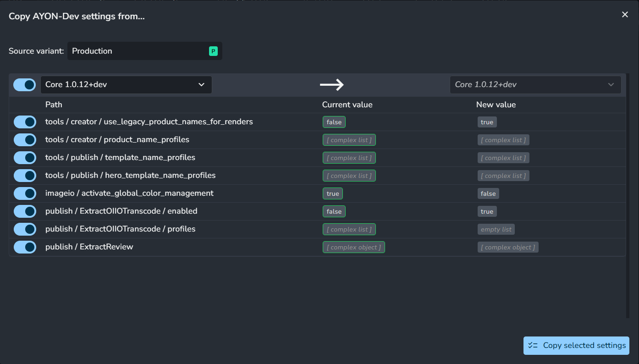Click the current value complex object badge for ExtractReview
Viewport: 639px width, 364px height.
pos(353,248)
